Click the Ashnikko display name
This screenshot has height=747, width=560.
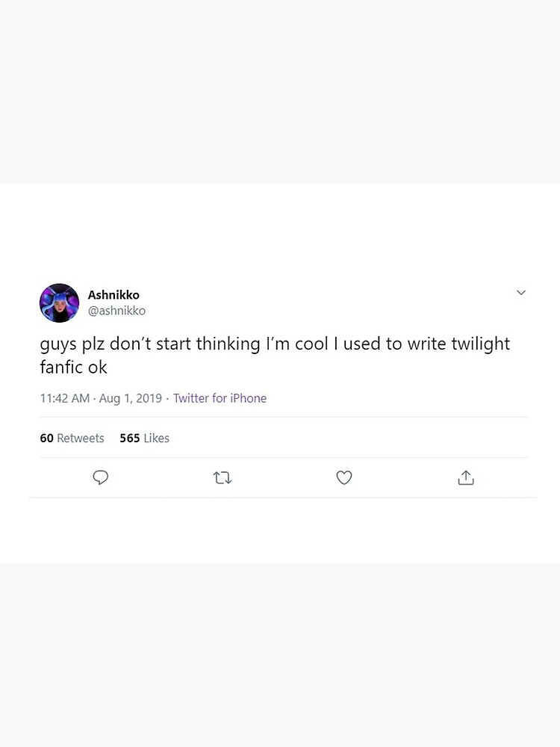(x=113, y=295)
